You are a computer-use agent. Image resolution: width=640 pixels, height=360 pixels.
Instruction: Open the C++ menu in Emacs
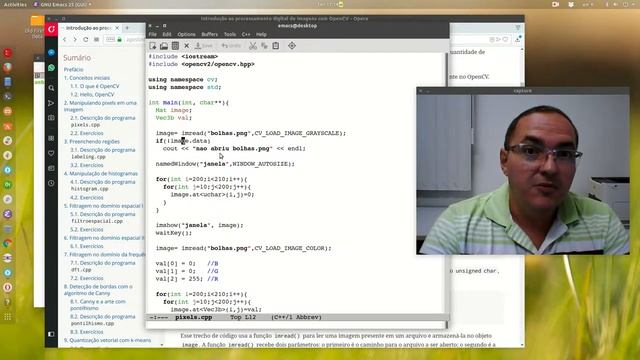point(246,34)
